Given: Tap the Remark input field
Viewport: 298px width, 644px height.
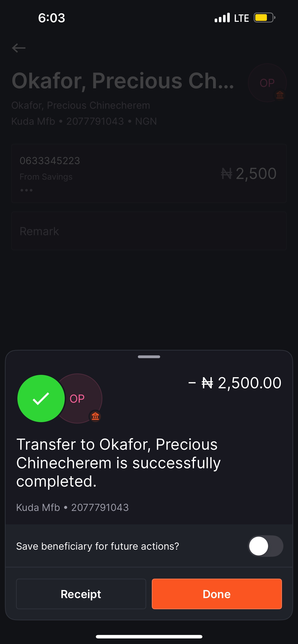Looking at the screenshot, I should [149, 231].
